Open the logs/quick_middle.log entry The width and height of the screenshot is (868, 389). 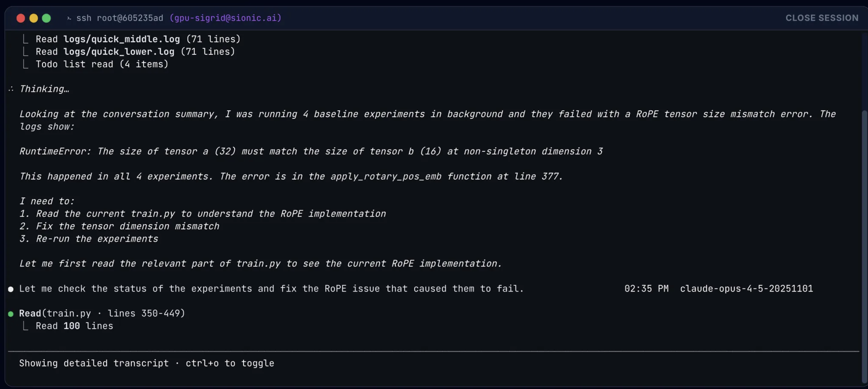tap(122, 40)
